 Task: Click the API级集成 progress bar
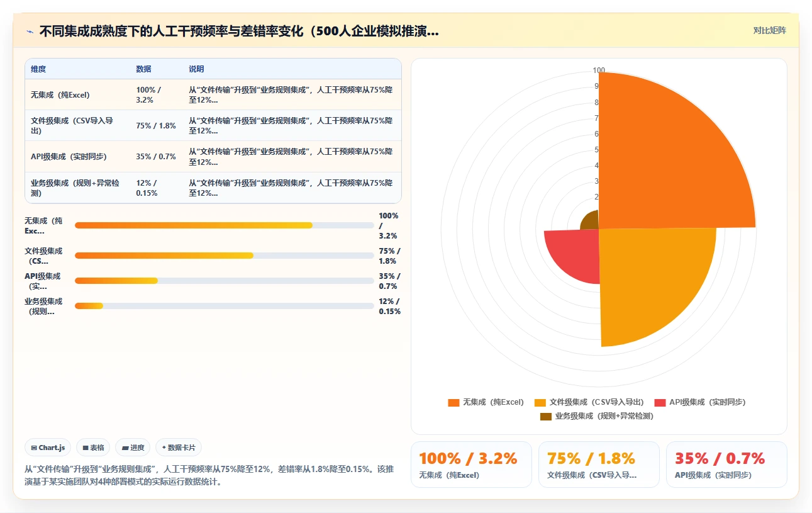(224, 281)
